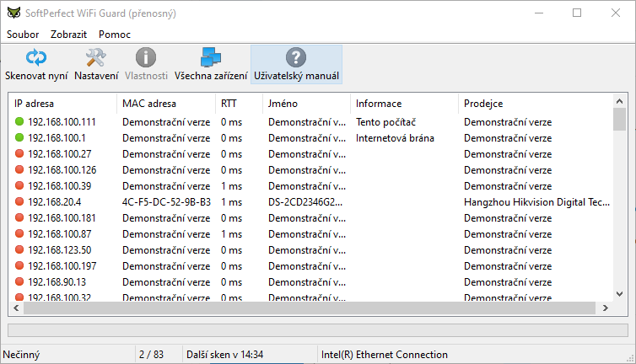
Task: Open Uživatelský manuál help icon
Action: (x=296, y=57)
